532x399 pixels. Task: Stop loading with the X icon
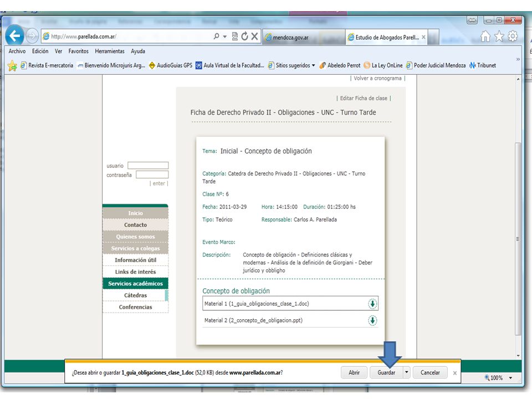click(254, 37)
